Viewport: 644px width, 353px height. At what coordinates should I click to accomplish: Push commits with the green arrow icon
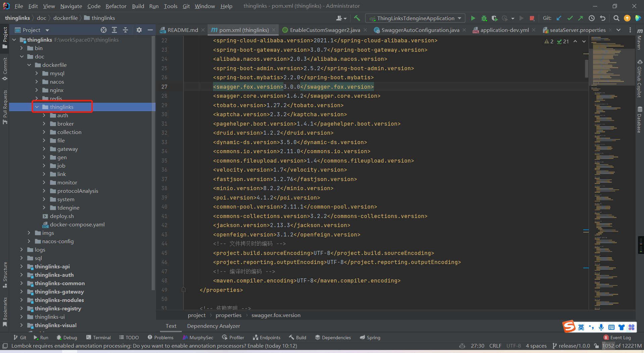point(581,18)
